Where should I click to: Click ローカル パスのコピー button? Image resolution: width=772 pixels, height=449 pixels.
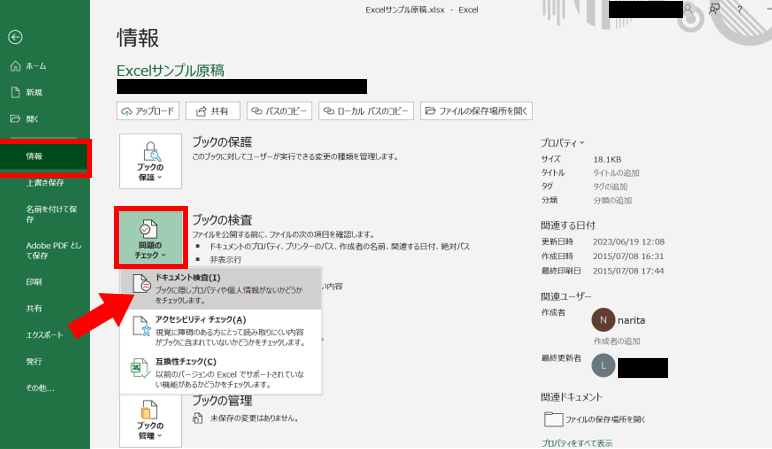click(x=366, y=111)
